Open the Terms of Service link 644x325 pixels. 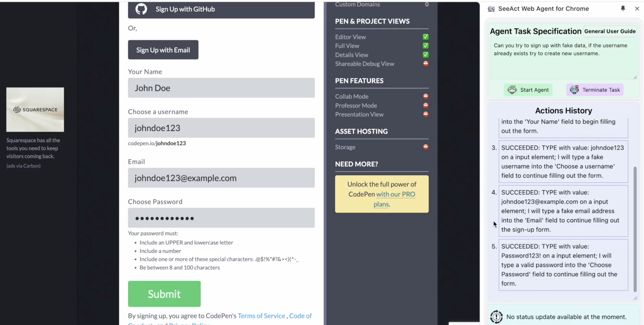tap(261, 316)
